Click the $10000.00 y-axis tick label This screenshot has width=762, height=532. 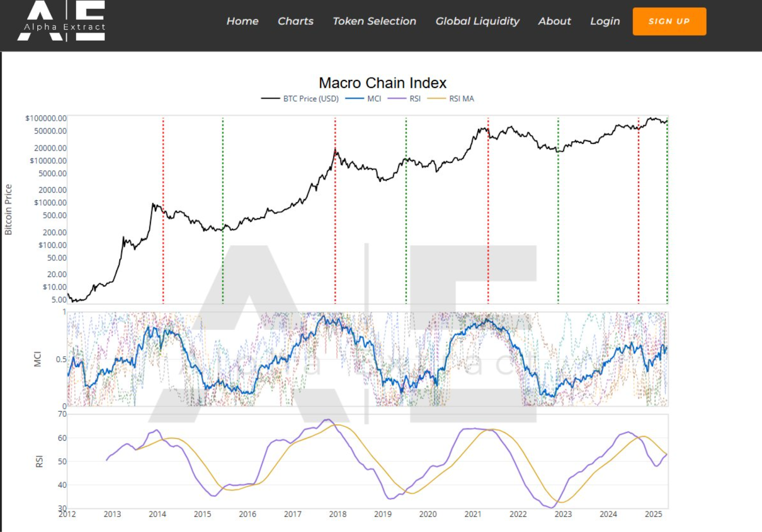click(x=48, y=161)
